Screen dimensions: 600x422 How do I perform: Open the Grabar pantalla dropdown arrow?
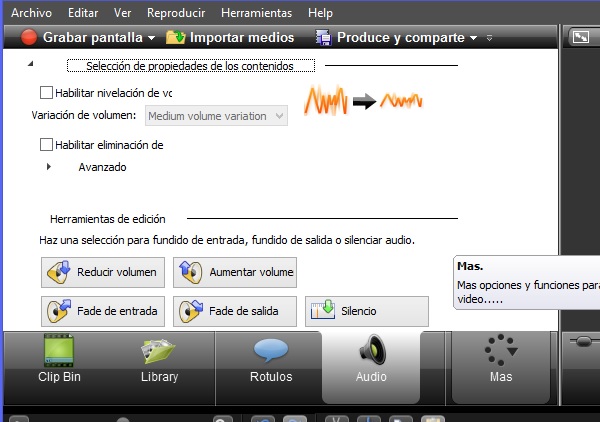tap(151, 39)
